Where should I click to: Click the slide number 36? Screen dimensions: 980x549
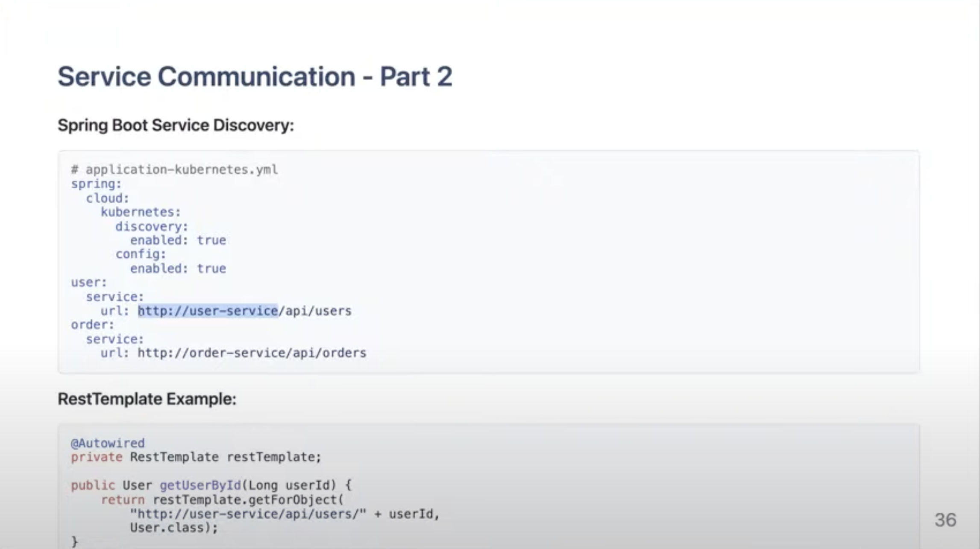(x=945, y=520)
